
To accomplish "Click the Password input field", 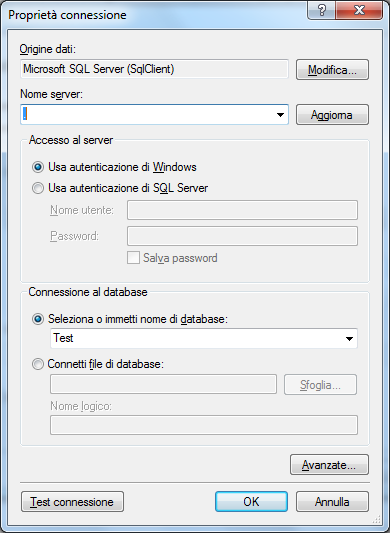I will point(242,236).
